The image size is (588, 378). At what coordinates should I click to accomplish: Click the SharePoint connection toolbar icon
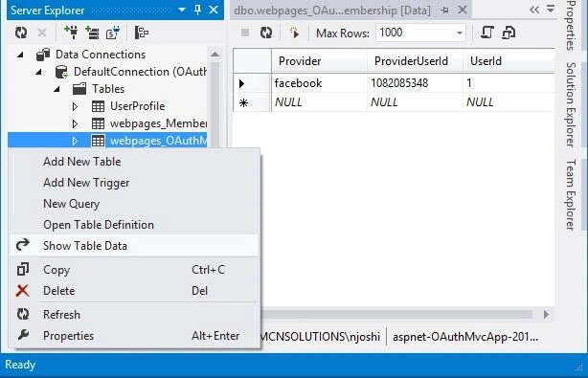tap(113, 33)
